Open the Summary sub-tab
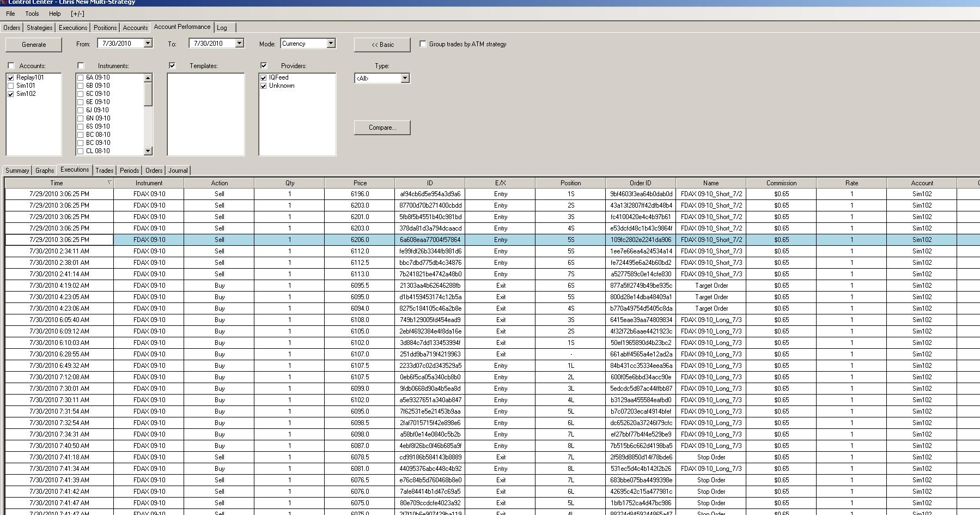Screen dimensions: 980x515 click(17, 171)
